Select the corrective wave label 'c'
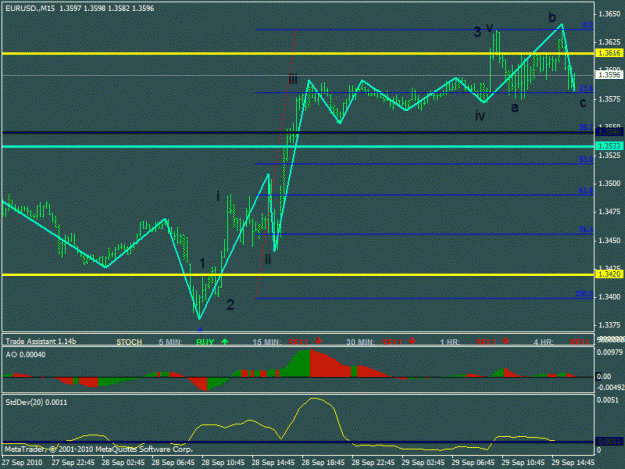The image size is (625, 469). point(583,103)
